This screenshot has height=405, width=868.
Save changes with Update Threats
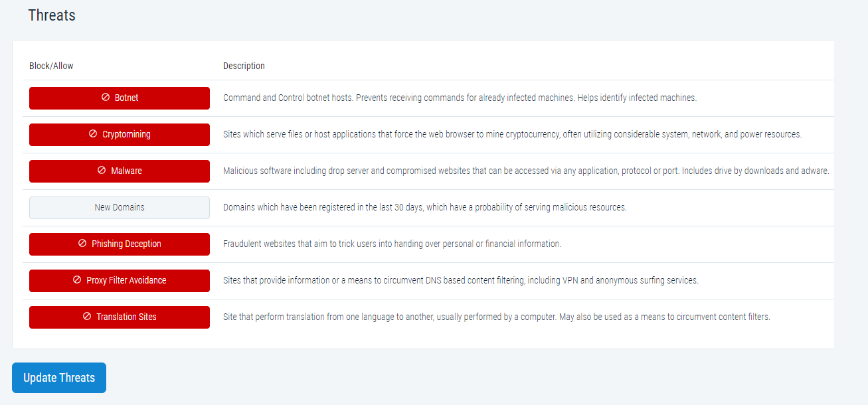click(59, 378)
